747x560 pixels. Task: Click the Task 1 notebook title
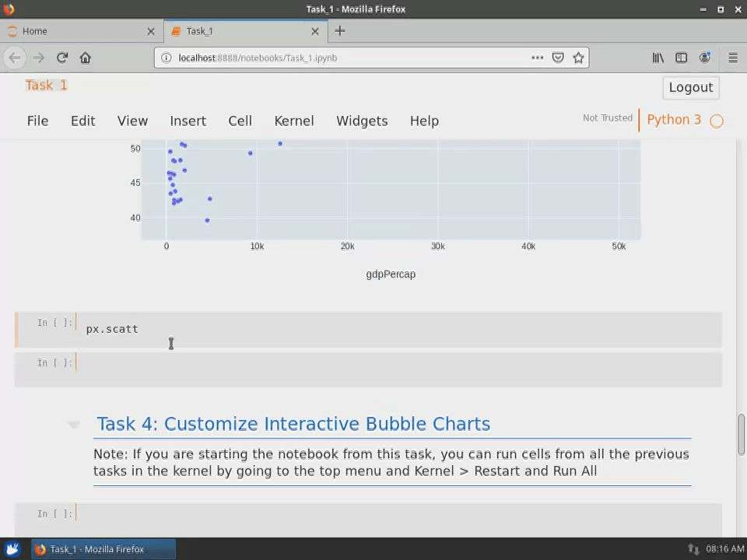[x=46, y=85]
